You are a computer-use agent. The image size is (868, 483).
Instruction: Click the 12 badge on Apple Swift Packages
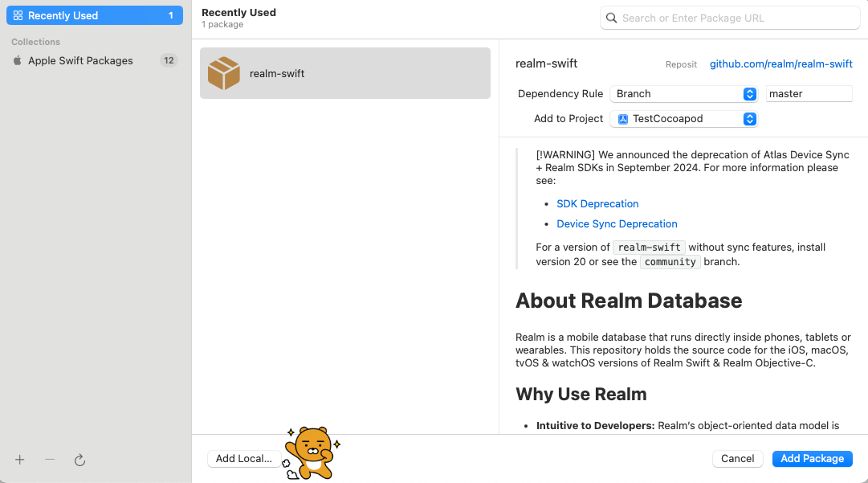(x=169, y=60)
